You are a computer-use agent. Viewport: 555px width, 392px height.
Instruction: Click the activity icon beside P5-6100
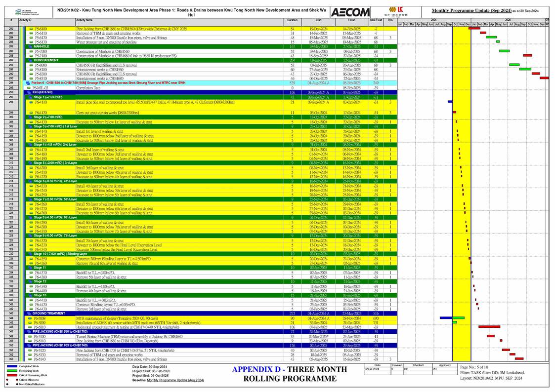31,29
